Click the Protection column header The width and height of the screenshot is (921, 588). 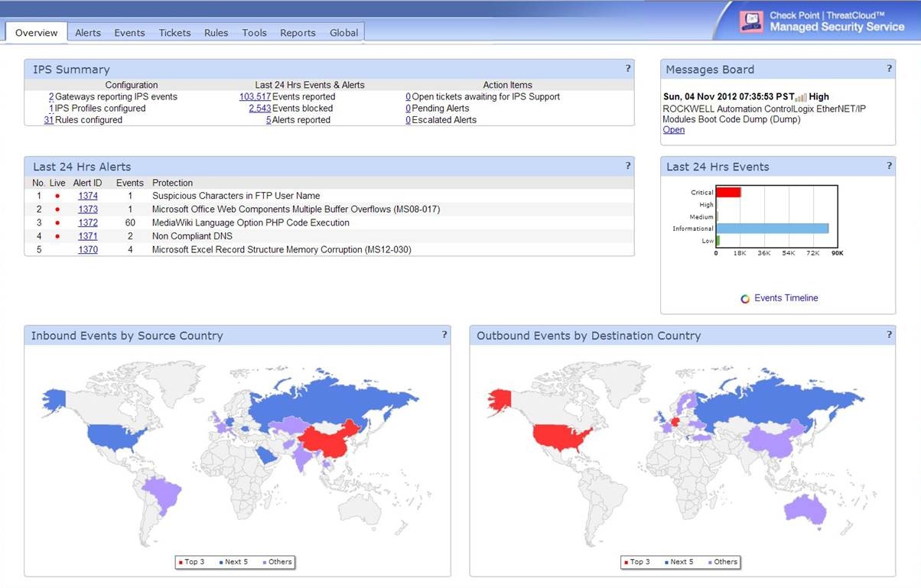(172, 183)
